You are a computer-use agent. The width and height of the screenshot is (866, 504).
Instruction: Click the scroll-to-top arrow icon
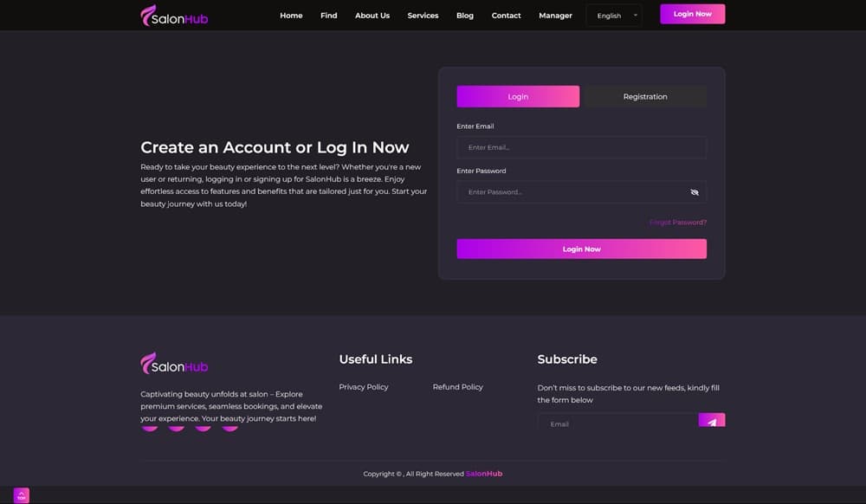(x=22, y=495)
